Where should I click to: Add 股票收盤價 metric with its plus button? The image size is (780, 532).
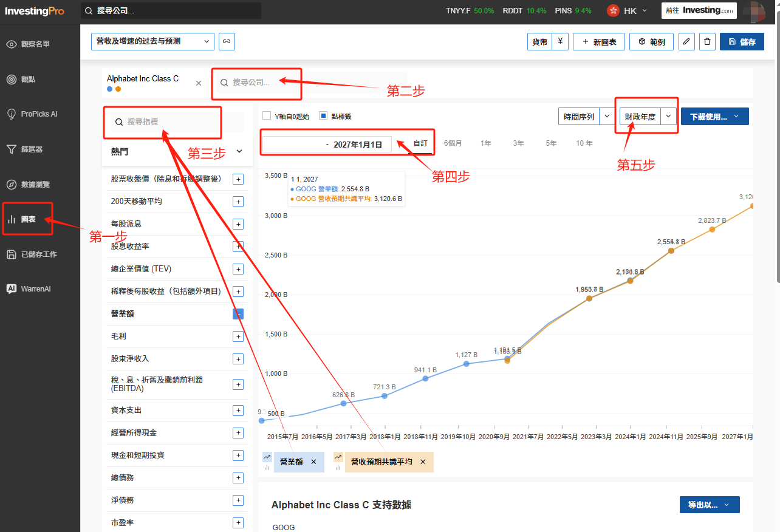238,179
